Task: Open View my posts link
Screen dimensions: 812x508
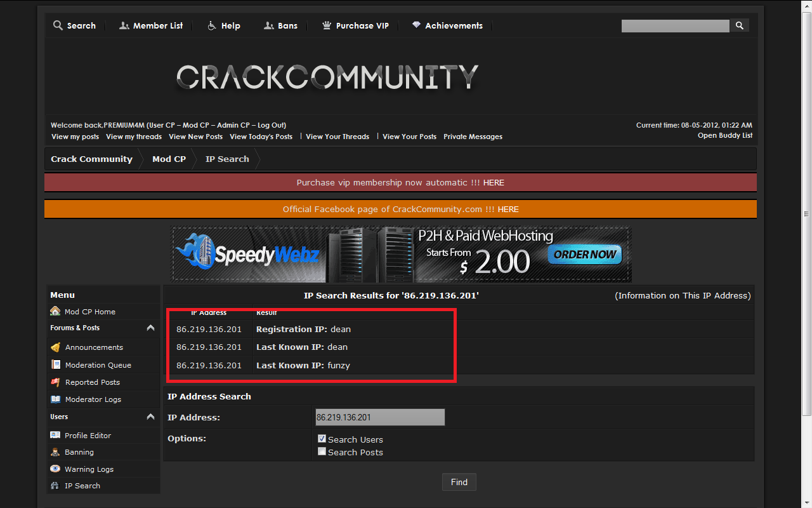Action: (x=75, y=137)
